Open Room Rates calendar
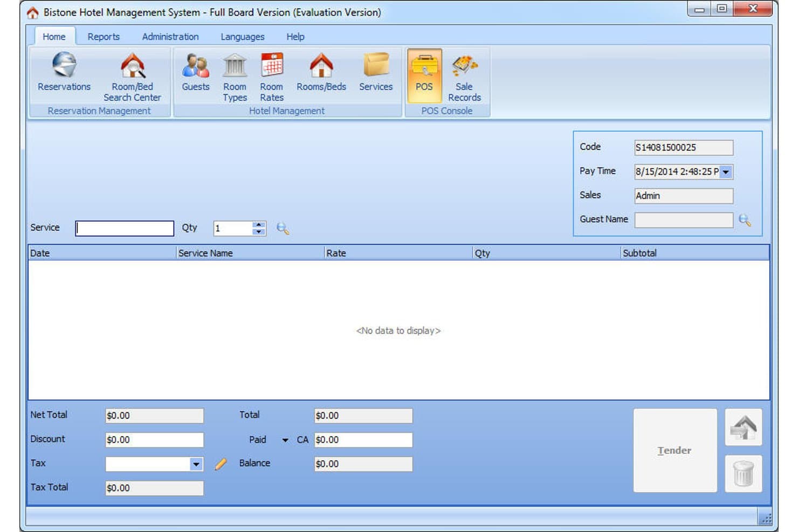Viewport: 798px width, 532px height. (x=272, y=77)
